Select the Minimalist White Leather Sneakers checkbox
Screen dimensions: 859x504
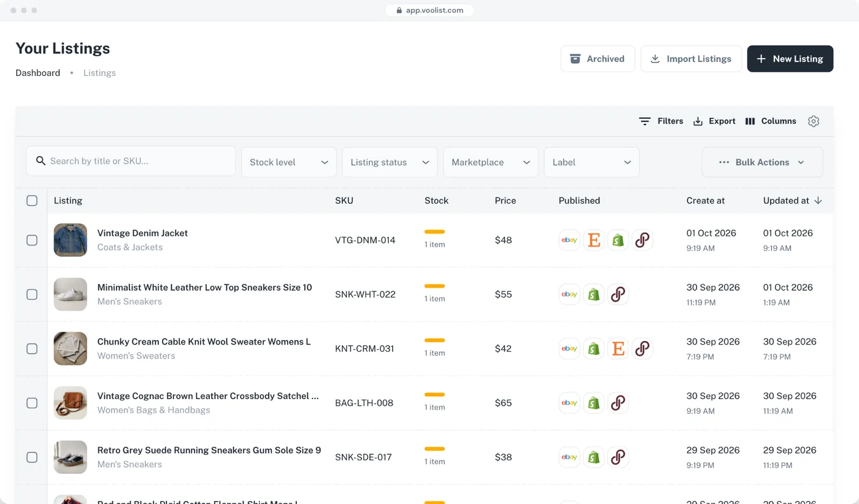coord(32,294)
